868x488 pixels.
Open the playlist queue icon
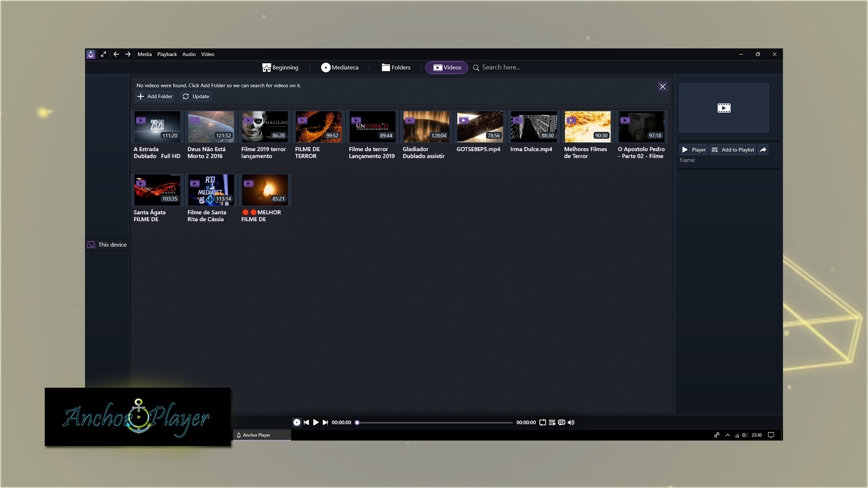coord(552,422)
